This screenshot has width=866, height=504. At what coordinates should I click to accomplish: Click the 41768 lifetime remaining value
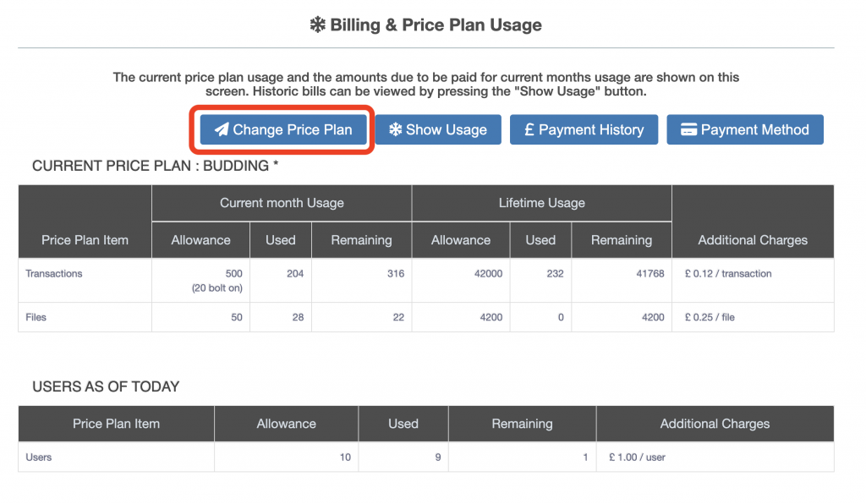[x=649, y=274]
